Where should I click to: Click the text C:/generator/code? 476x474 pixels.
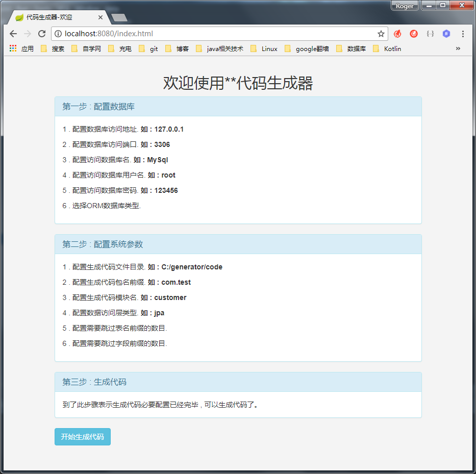192,267
